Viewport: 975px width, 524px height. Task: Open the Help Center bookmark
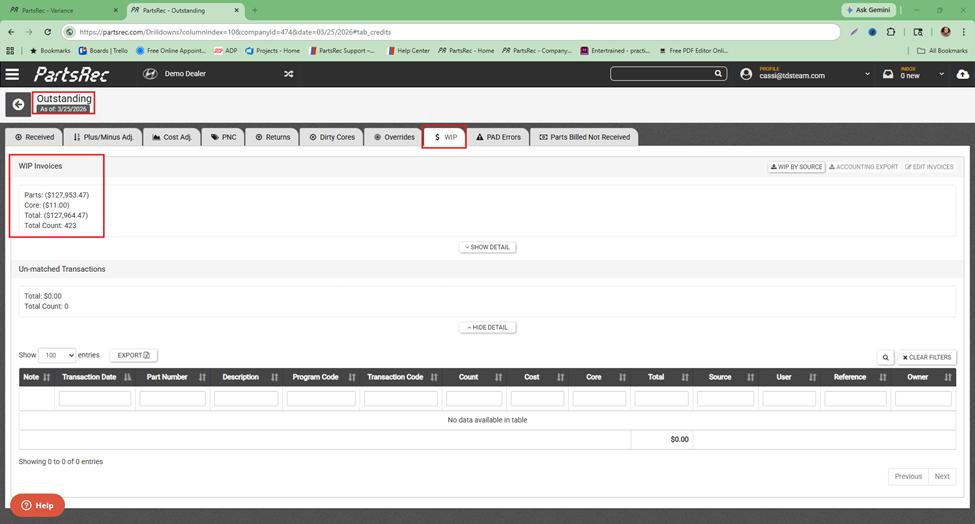(409, 50)
